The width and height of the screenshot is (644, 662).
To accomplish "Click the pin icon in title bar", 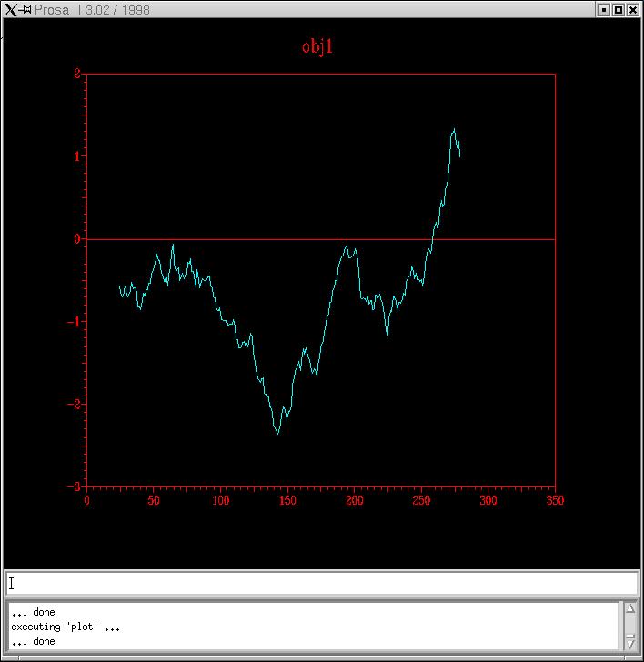I will pos(26,10).
